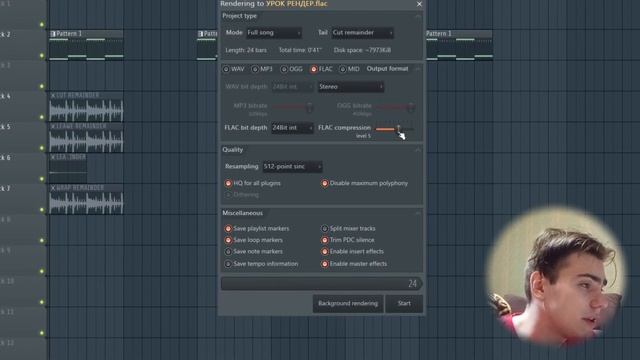
Task: Select the WRAP REMAINDER audio clip
Action: (86, 199)
